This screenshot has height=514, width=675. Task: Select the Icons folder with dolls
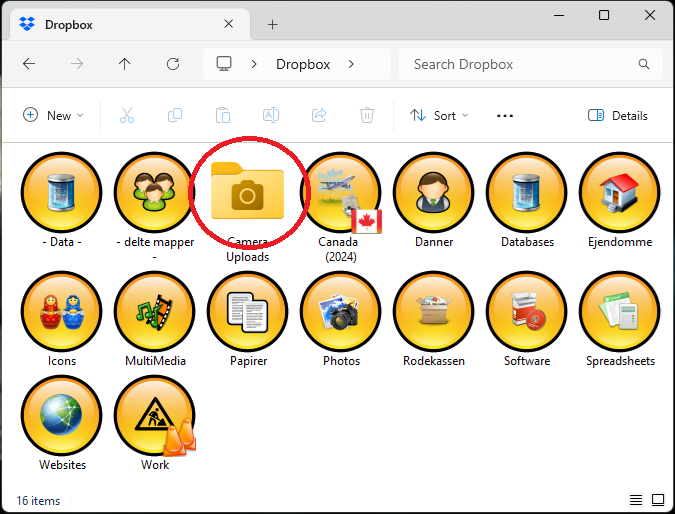61,311
